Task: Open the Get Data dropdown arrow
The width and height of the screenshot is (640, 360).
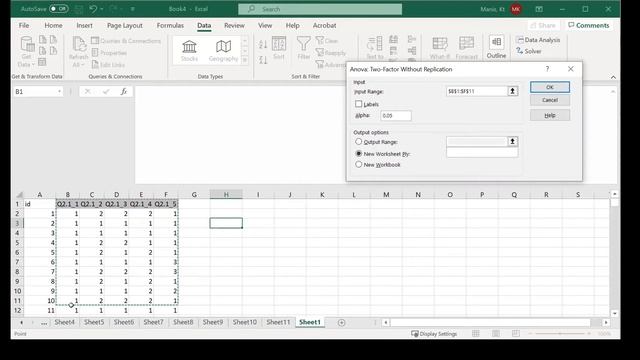Action: pos(33,64)
